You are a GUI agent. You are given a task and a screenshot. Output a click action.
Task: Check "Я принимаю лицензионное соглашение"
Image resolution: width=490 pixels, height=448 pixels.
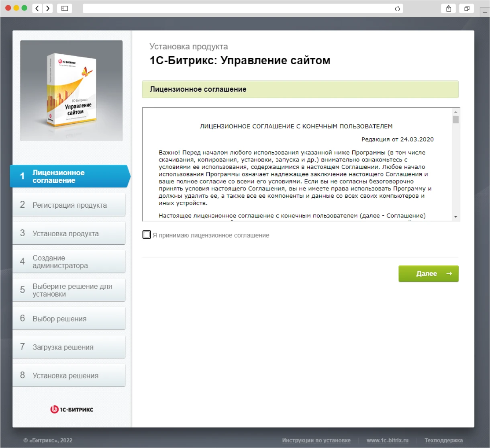tap(147, 234)
